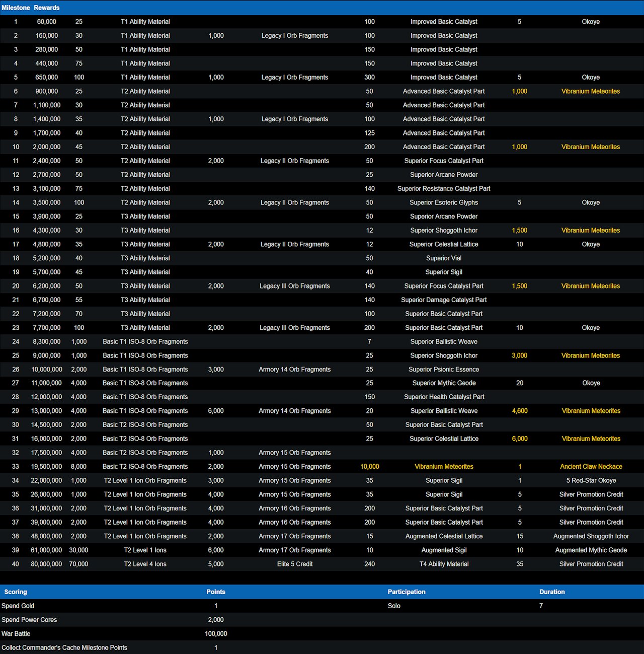644x654 pixels.
Task: Click Superior Vial reward
Action: (444, 258)
